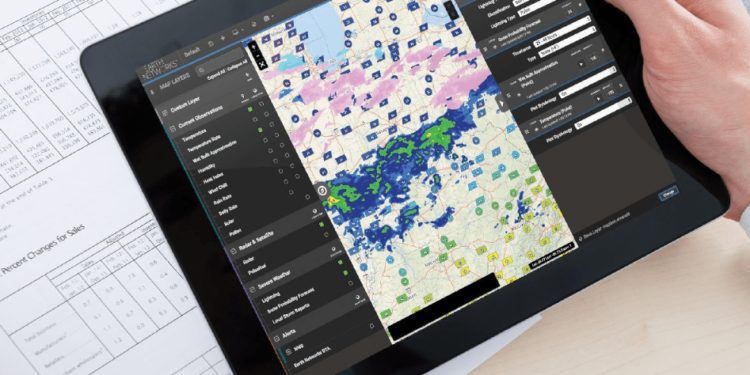Open the Lightning Type dropdown

[x=537, y=8]
